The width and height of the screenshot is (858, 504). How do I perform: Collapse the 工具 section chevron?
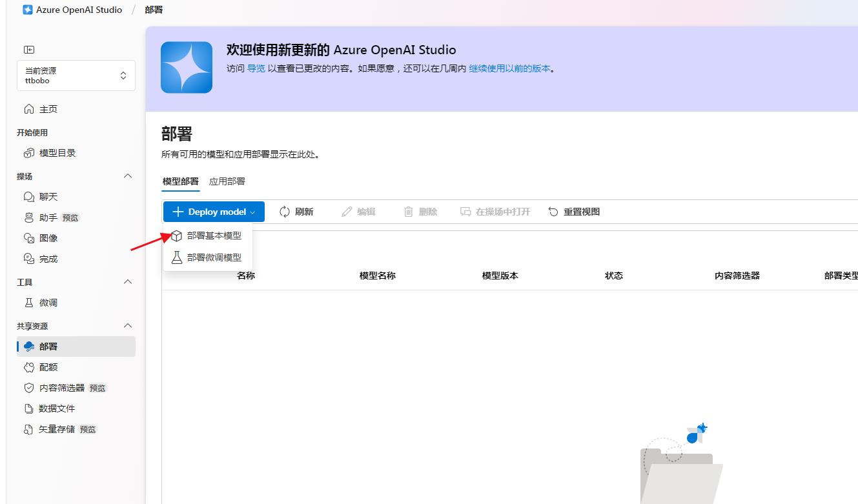[x=128, y=282]
